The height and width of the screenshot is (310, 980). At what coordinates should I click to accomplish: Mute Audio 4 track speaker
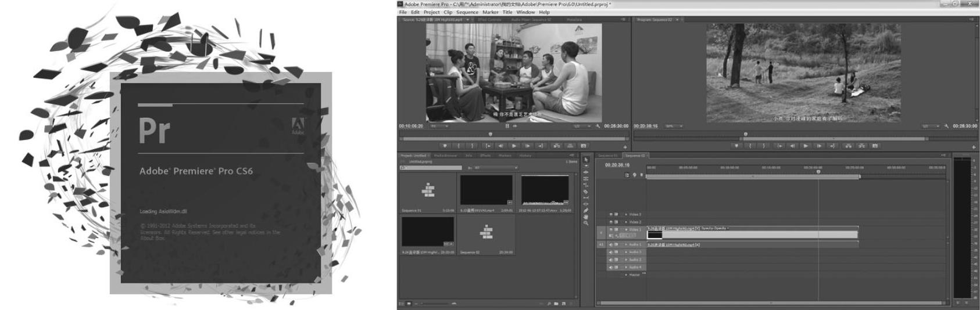pyautogui.click(x=610, y=267)
